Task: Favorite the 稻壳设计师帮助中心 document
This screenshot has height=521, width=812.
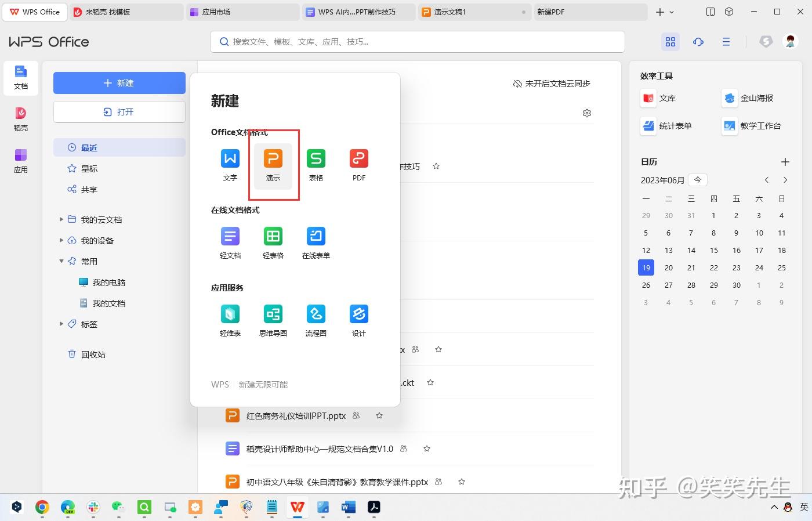Action: 427,448
